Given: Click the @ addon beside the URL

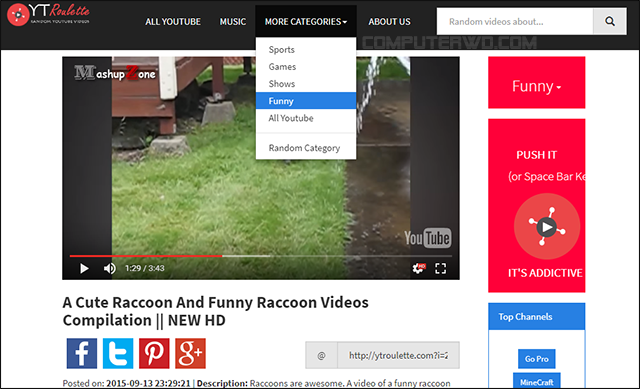Looking at the screenshot, I should [x=322, y=355].
